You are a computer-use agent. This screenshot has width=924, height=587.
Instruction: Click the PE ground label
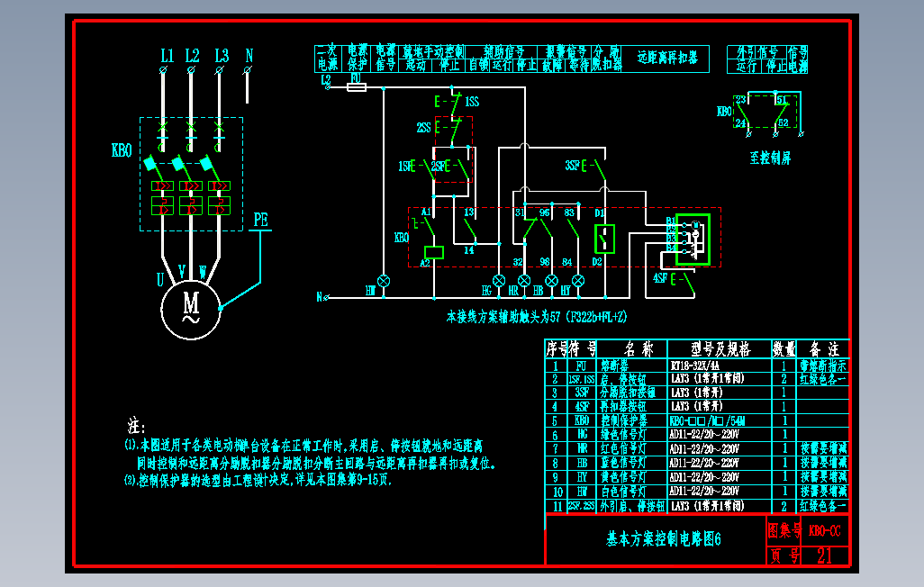tap(260, 220)
